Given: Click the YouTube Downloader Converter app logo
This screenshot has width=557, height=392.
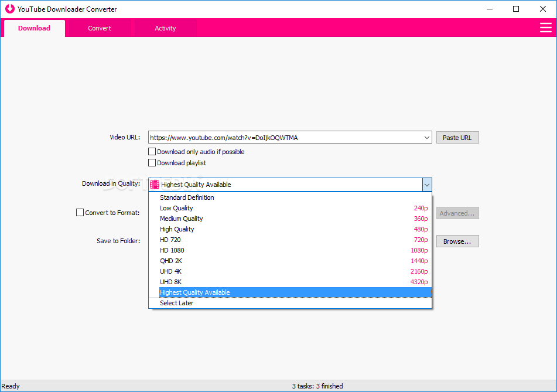Looking at the screenshot, I should coord(10,9).
